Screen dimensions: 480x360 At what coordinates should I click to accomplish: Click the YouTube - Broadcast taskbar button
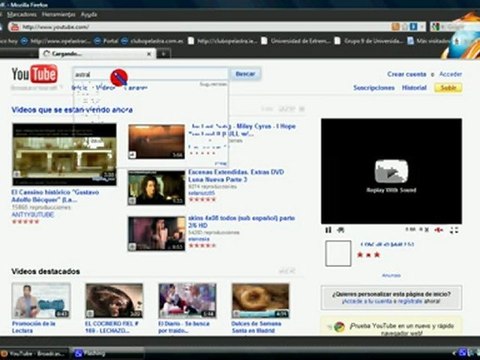[x=34, y=353]
